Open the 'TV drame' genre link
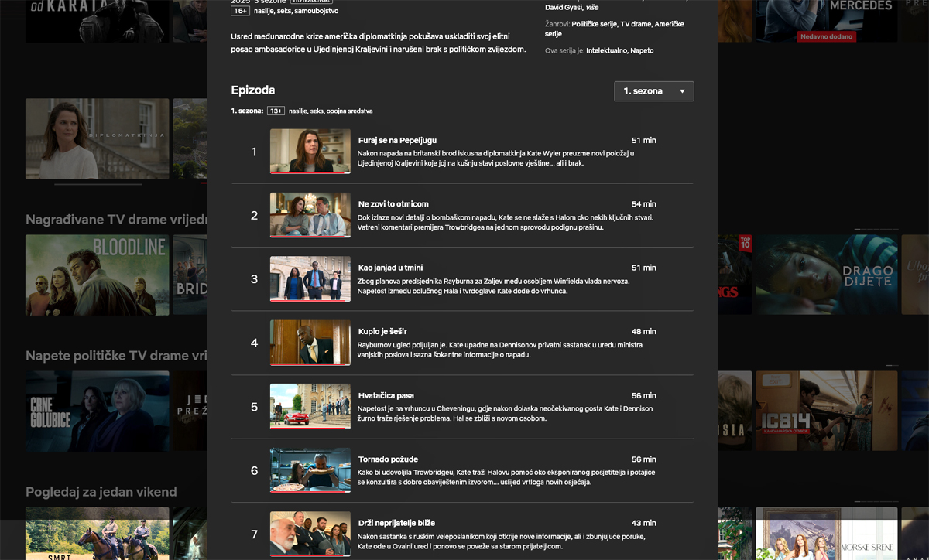Screen dimensions: 929x560 click(x=636, y=24)
